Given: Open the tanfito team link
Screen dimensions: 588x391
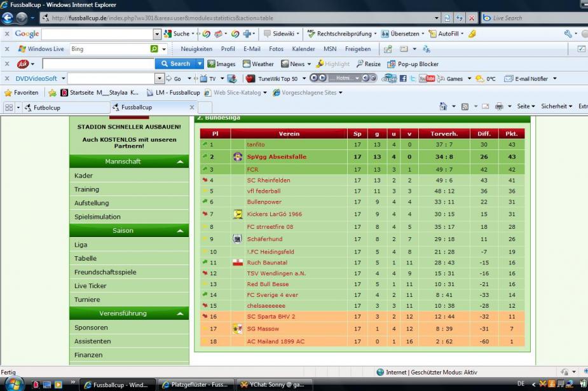Looking at the screenshot, I should 256,145.
